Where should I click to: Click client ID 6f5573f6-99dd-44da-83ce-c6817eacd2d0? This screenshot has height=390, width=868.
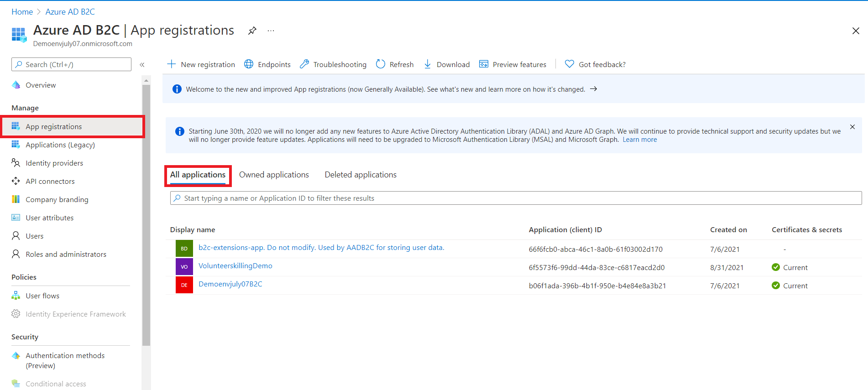coord(596,267)
